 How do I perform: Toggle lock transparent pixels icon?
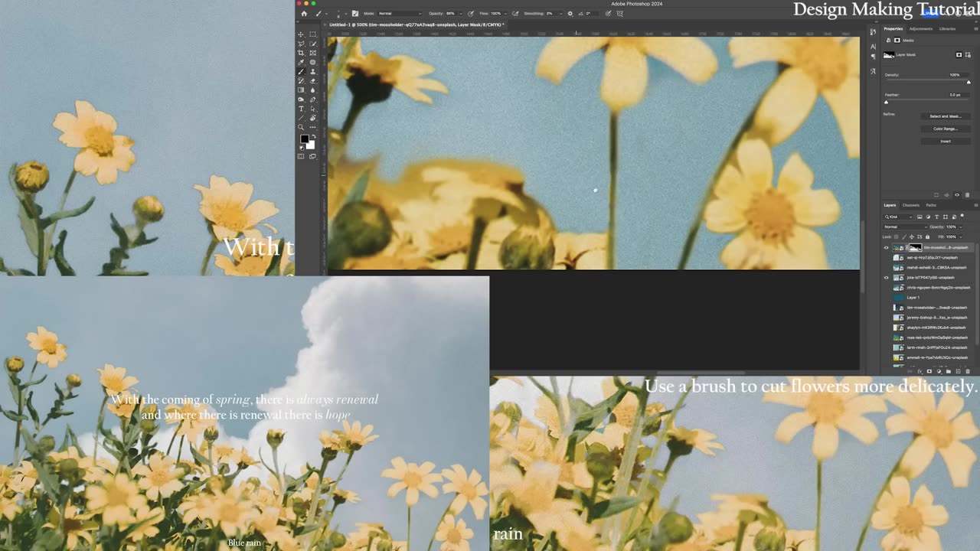[x=896, y=236]
